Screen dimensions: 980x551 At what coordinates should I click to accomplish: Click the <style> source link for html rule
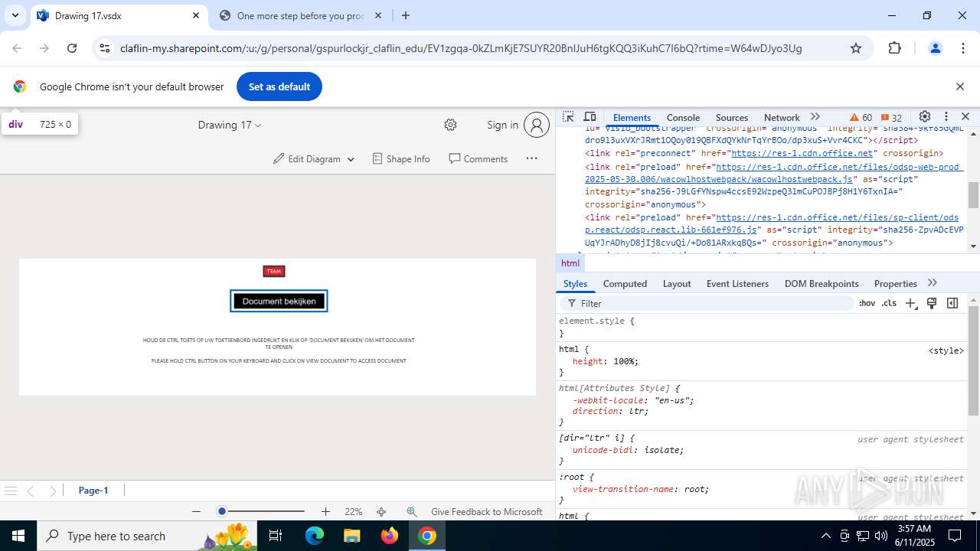coord(946,350)
